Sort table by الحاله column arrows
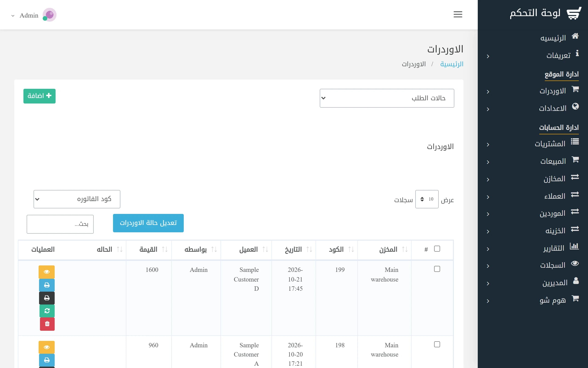Screen dimensions: 588x368 (x=119, y=250)
